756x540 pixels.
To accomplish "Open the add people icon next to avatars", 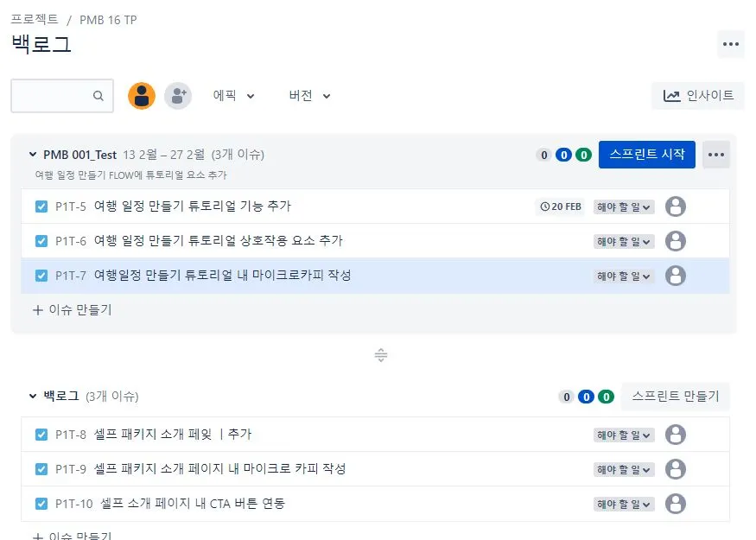I will point(178,96).
